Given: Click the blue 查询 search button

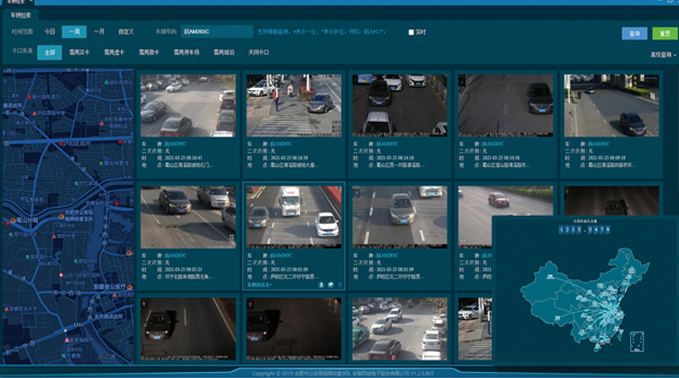Looking at the screenshot, I should click(x=634, y=33).
